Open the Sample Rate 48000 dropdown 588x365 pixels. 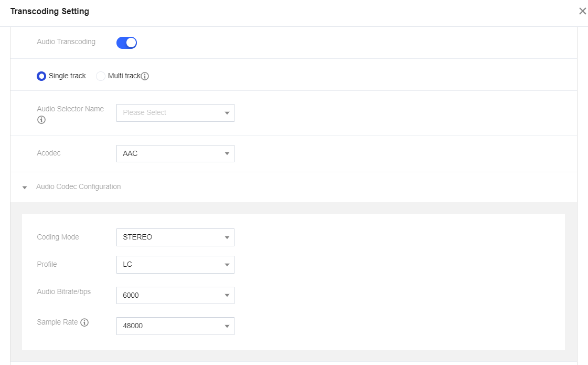(175, 326)
